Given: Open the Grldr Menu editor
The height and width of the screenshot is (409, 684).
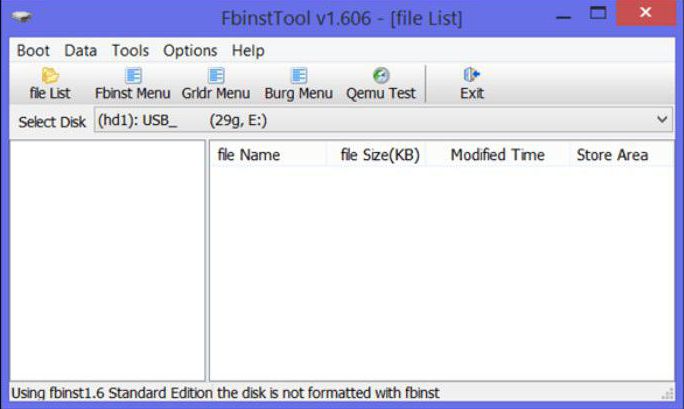Looking at the screenshot, I should (215, 84).
